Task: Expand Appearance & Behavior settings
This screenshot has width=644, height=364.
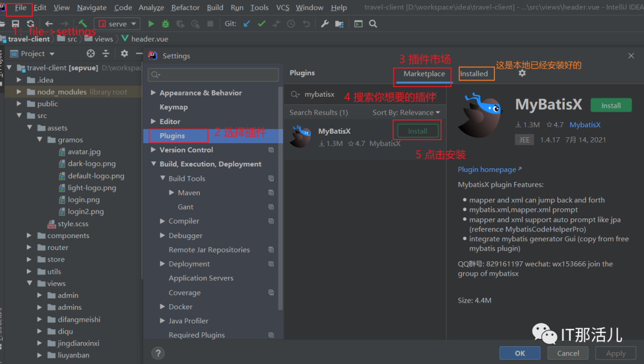Action: pyautogui.click(x=153, y=93)
